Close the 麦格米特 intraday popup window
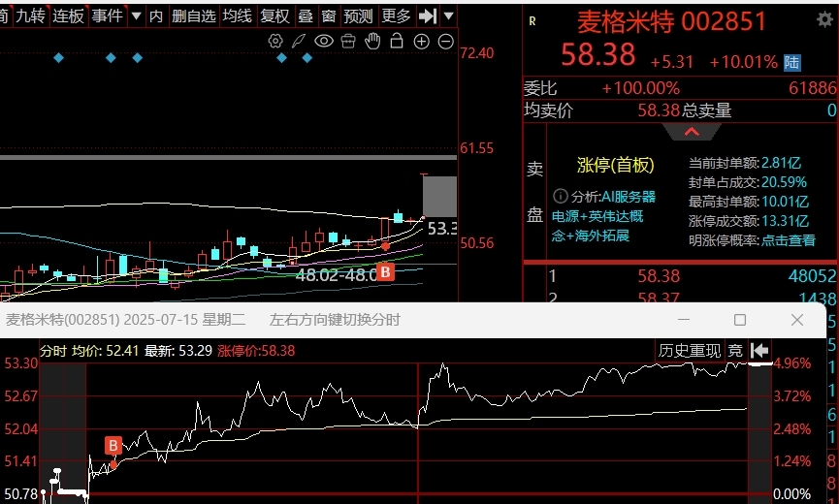The height and width of the screenshot is (504, 839). [x=797, y=320]
